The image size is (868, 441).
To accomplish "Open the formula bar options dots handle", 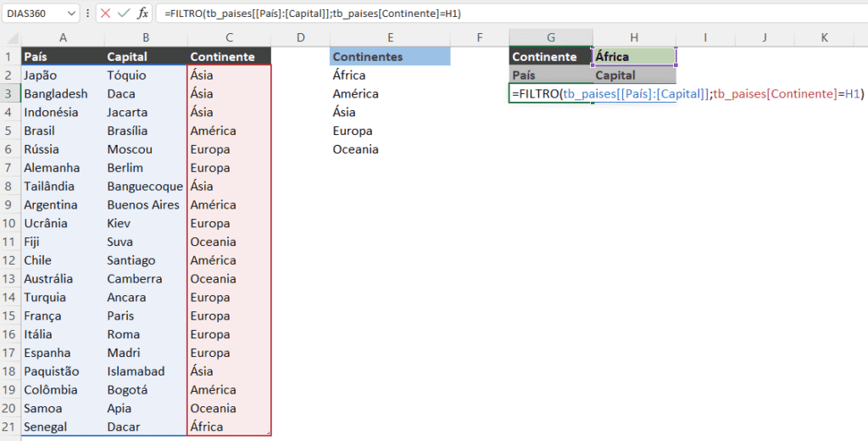I will tap(87, 14).
